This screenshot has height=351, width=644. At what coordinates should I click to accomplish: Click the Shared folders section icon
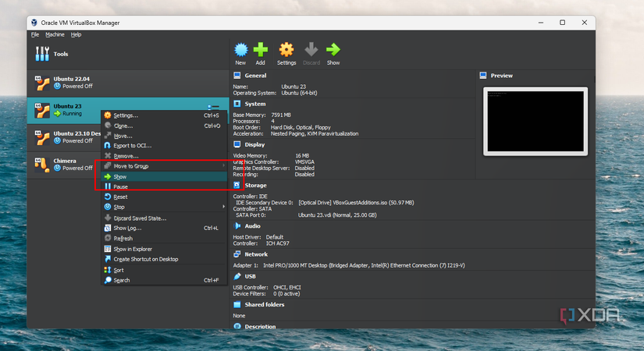click(237, 305)
